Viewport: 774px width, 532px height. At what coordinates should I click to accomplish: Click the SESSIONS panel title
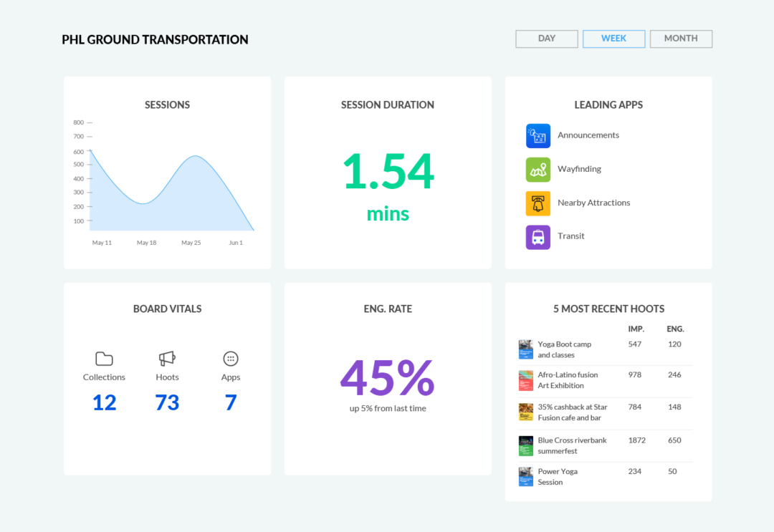(x=167, y=105)
